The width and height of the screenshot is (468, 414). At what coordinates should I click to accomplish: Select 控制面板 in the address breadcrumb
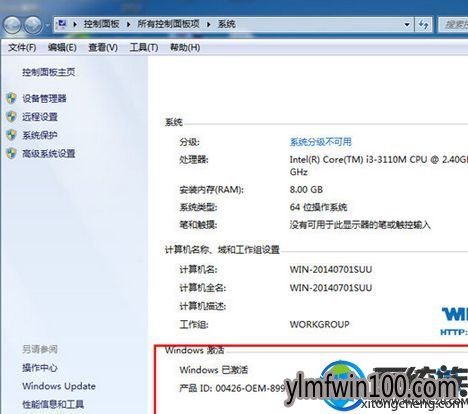[101, 24]
